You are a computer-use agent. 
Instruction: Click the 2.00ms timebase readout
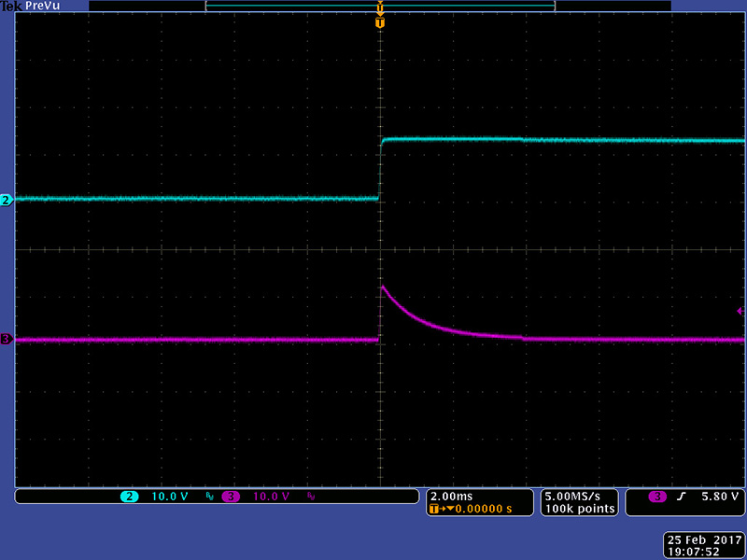coord(453,496)
